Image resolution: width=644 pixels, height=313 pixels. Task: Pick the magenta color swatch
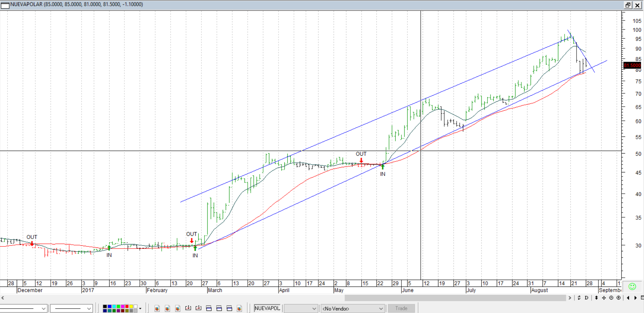tap(122, 306)
